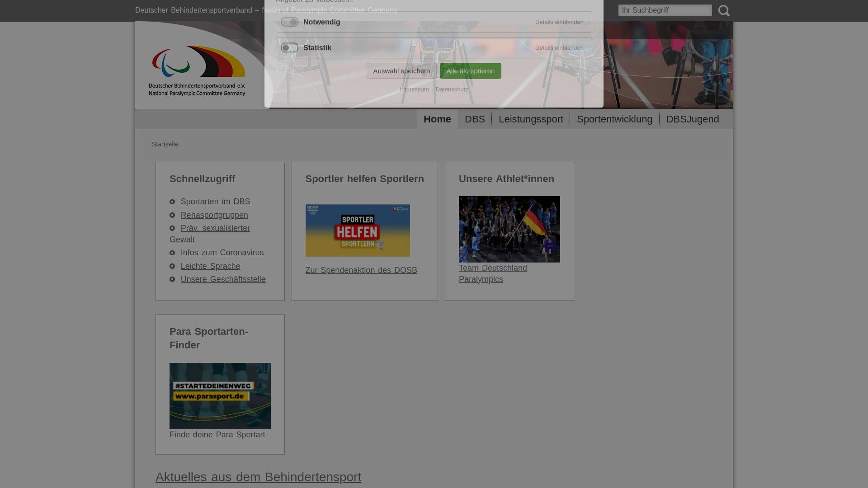The width and height of the screenshot is (868, 488).
Task: Click Auswahl speichern button
Action: [401, 70]
